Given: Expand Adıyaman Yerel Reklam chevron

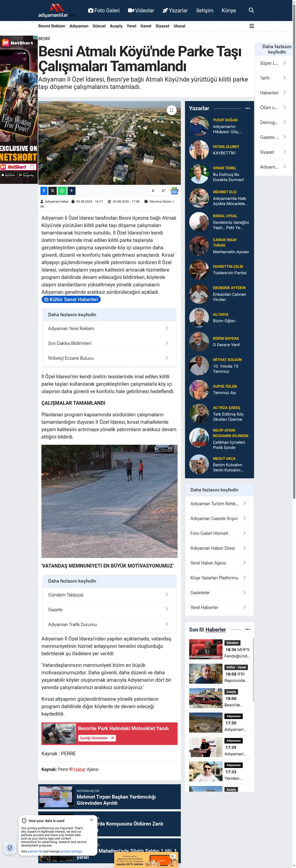Looking at the screenshot, I should pos(166,328).
